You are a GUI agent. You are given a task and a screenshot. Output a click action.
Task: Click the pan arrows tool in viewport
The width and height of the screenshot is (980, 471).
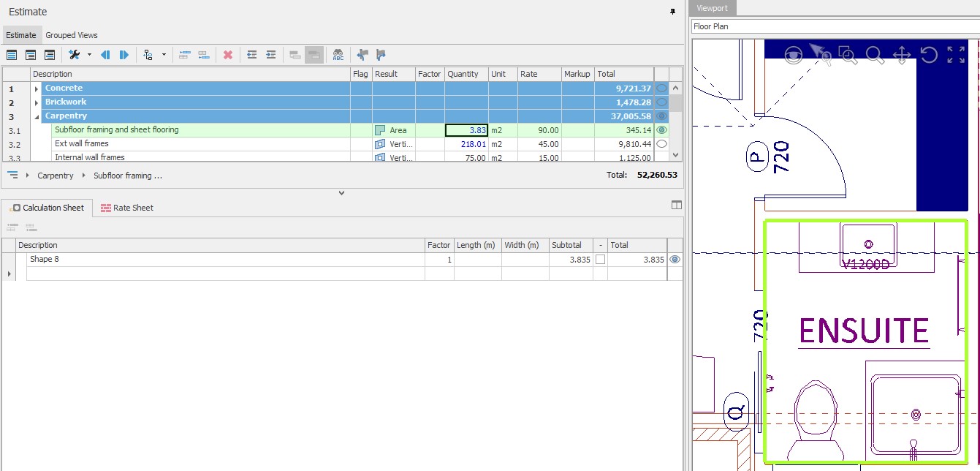[x=902, y=55]
